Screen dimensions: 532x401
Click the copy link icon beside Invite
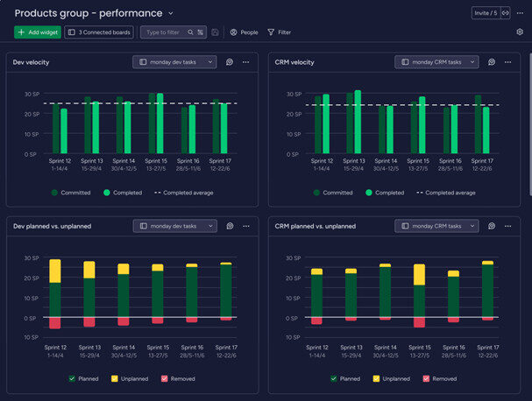[x=505, y=13]
